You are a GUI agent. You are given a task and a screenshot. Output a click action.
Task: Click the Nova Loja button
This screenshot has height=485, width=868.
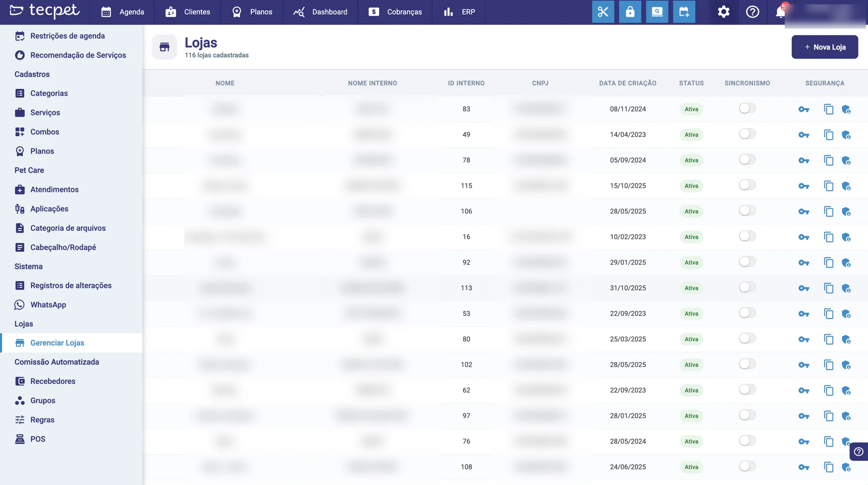coord(825,47)
